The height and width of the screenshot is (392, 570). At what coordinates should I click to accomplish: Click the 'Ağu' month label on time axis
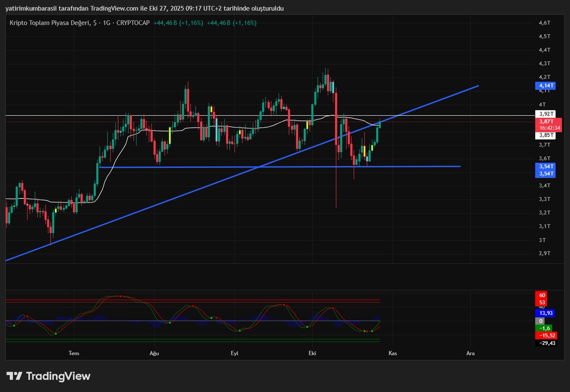click(153, 353)
